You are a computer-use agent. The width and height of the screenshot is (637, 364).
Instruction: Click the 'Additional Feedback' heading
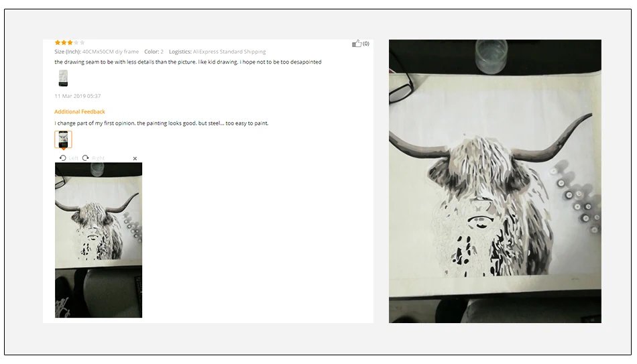80,112
